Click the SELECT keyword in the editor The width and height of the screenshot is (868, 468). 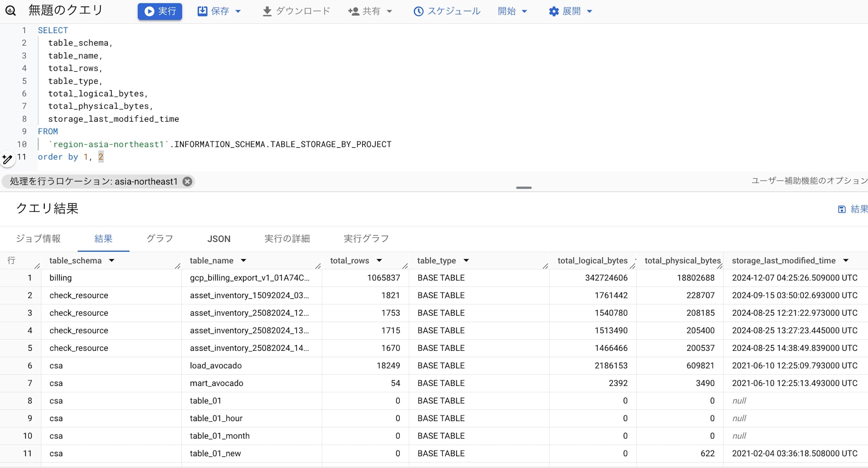53,30
